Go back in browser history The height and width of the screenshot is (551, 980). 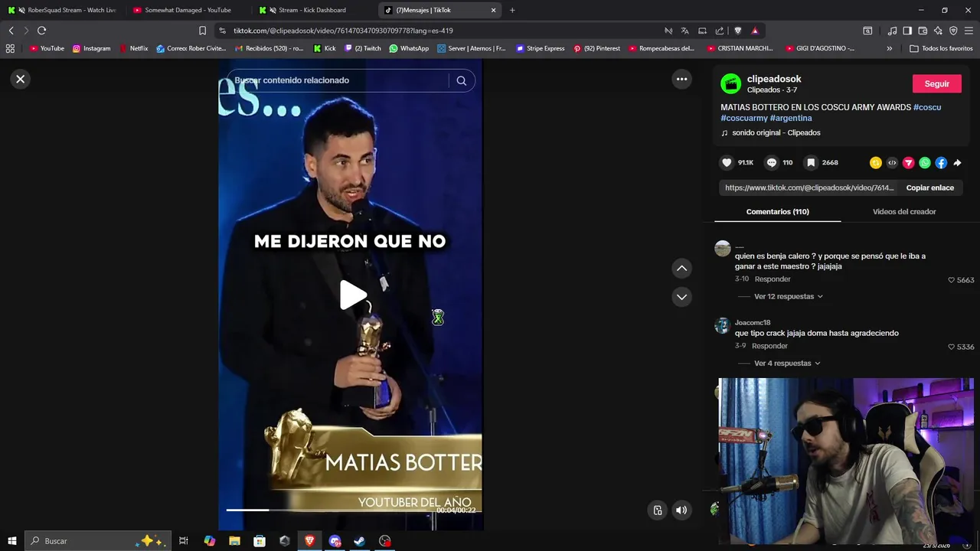[x=11, y=31]
